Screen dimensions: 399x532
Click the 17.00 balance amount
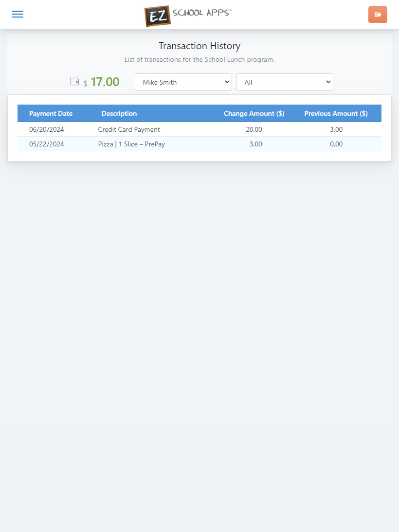click(x=105, y=82)
